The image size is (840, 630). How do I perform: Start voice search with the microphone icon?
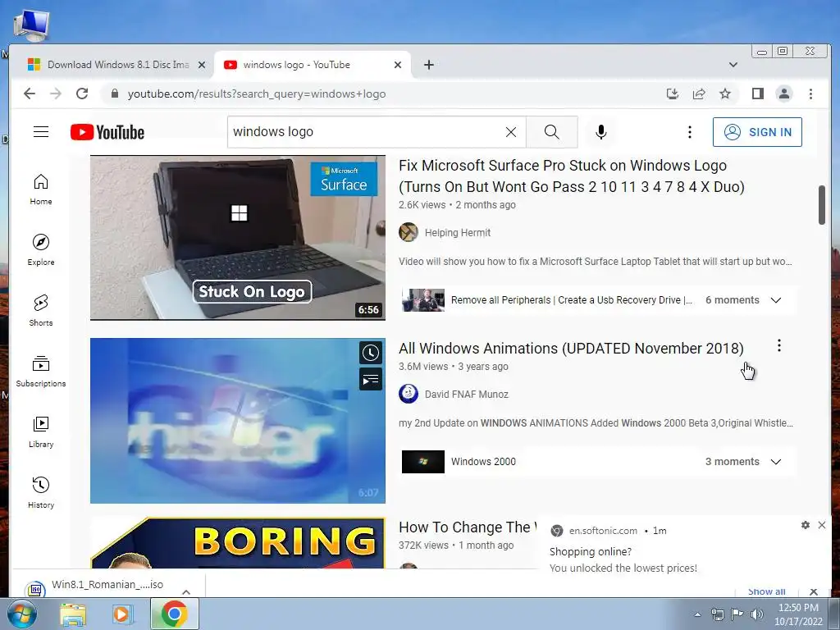click(x=601, y=132)
